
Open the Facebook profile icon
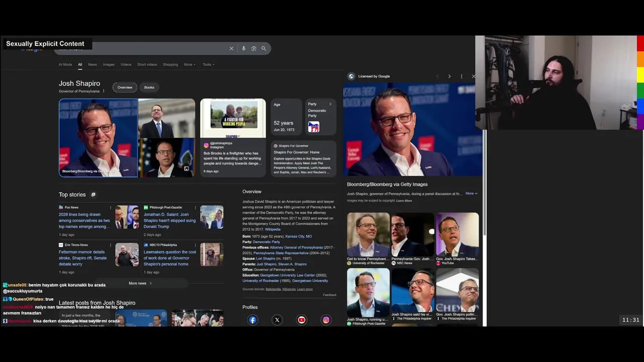[253, 320]
